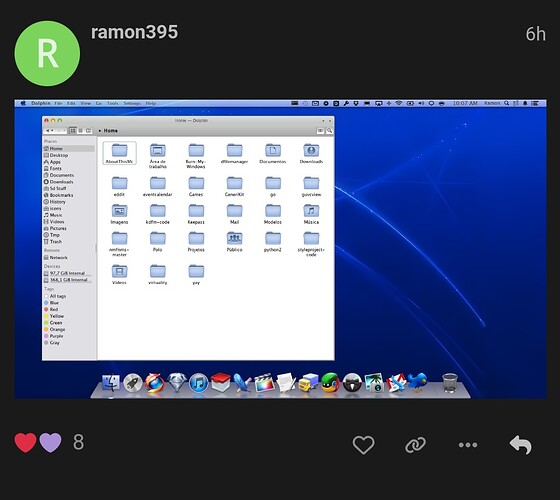Viewport: 560px width, 500px height.
Task: Open the blue Twitter bird dock icon
Action: point(418,382)
